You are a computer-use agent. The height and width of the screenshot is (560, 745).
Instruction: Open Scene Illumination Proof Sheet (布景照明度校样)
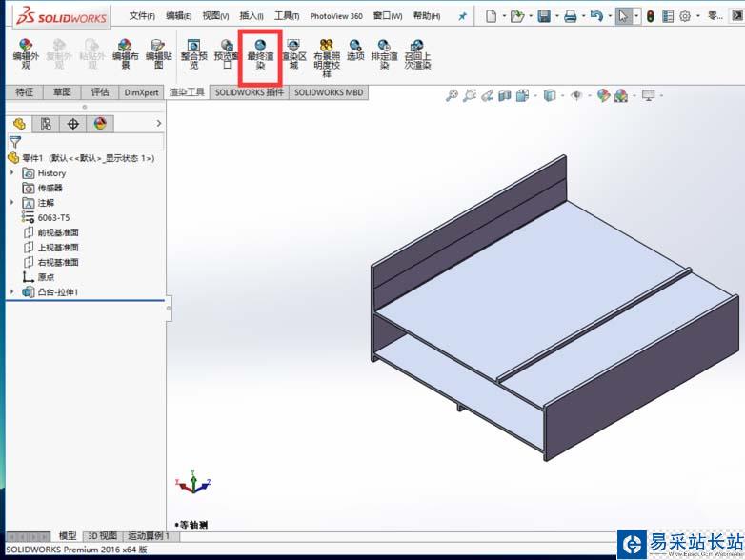(x=327, y=58)
